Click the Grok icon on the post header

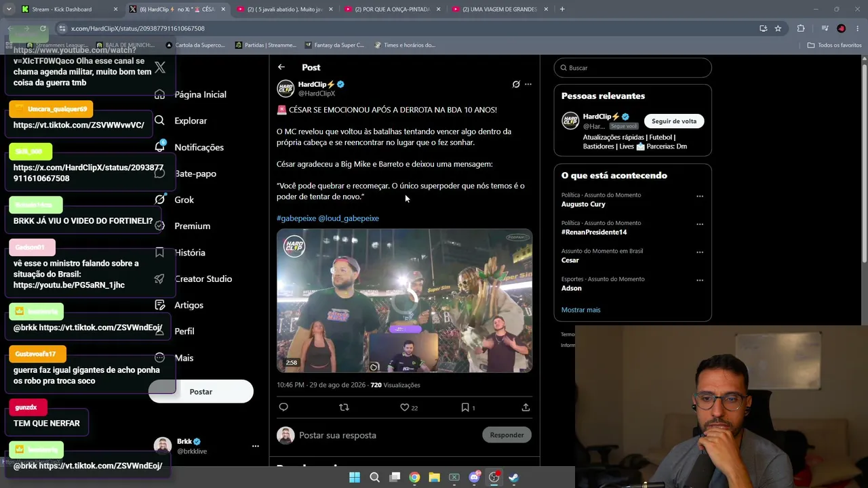pyautogui.click(x=516, y=85)
